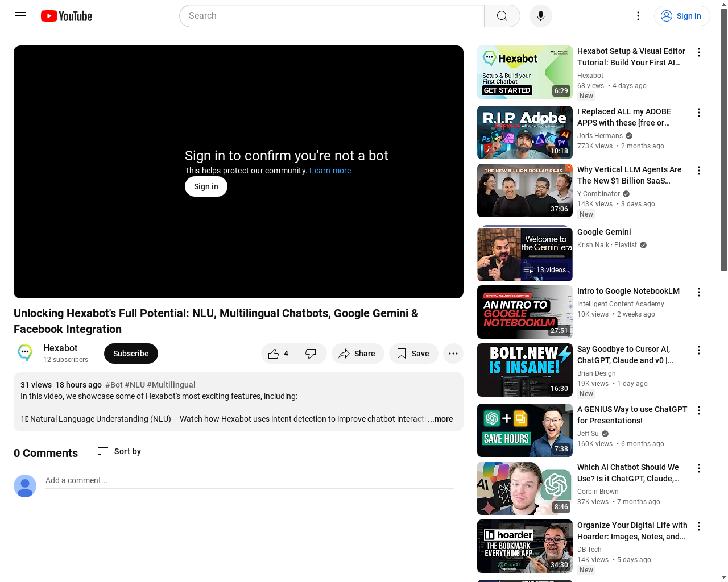Open Corbin Brown channel name
This screenshot has height=582, width=728.
[598, 492]
